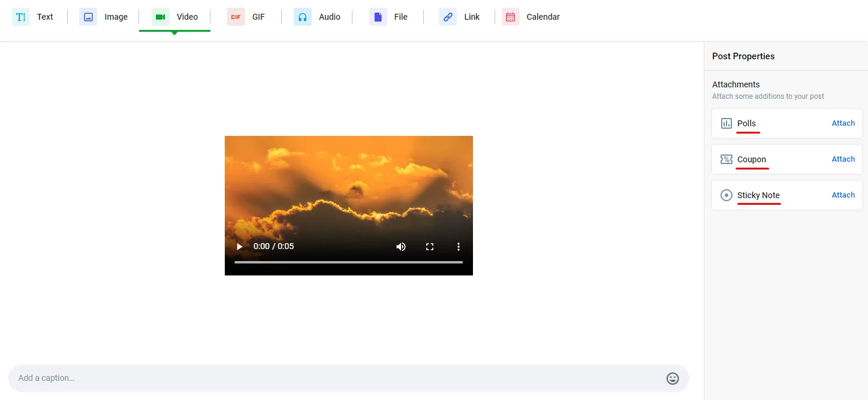Choose the GIF post type icon
The height and width of the screenshot is (400, 868).
pyautogui.click(x=236, y=17)
